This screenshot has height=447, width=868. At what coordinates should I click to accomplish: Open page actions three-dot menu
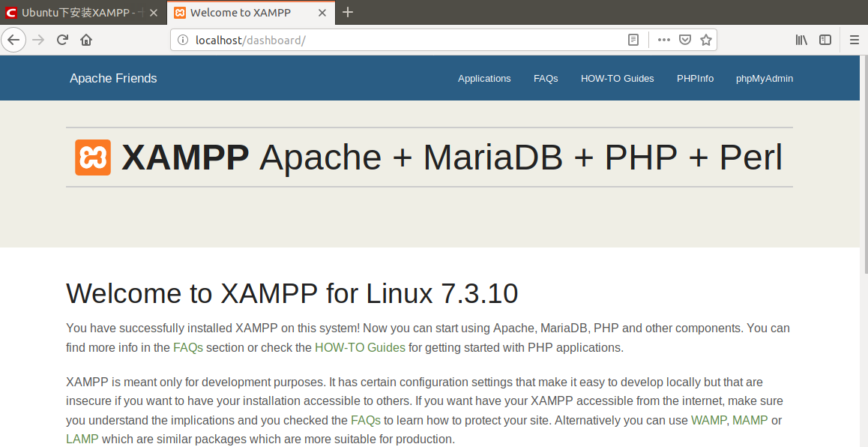(x=663, y=40)
